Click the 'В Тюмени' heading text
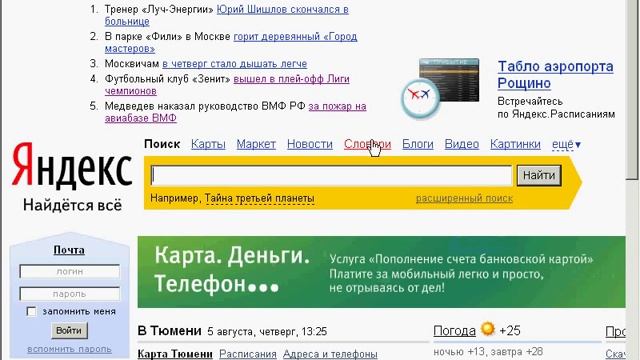 point(169,331)
